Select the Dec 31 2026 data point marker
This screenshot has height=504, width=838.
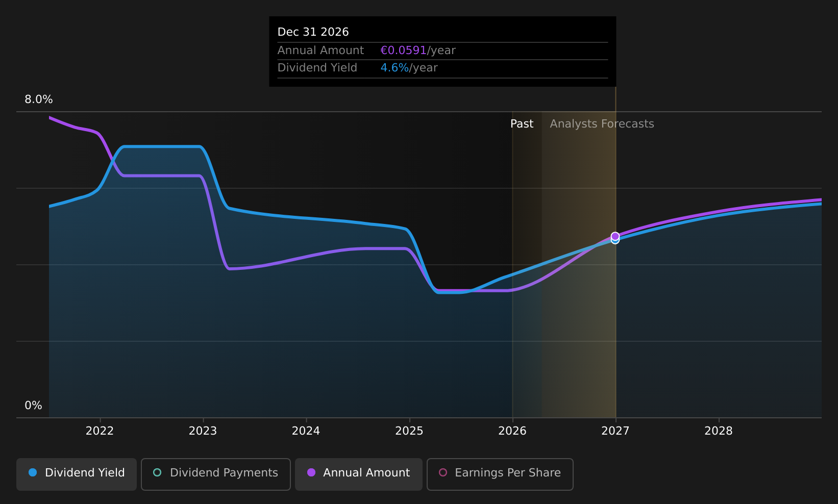(615, 237)
